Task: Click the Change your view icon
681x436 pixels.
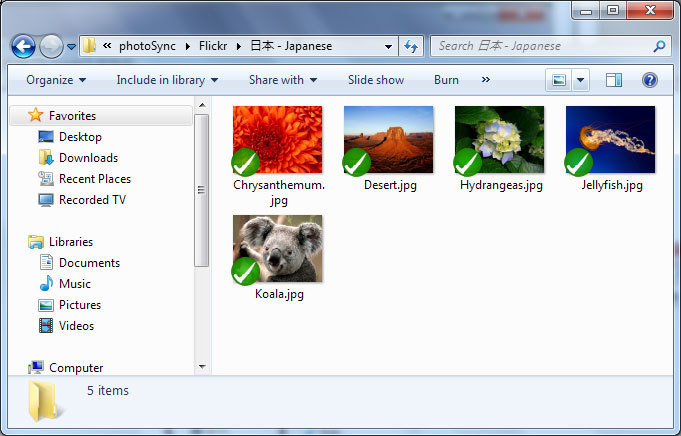Action: tap(559, 80)
